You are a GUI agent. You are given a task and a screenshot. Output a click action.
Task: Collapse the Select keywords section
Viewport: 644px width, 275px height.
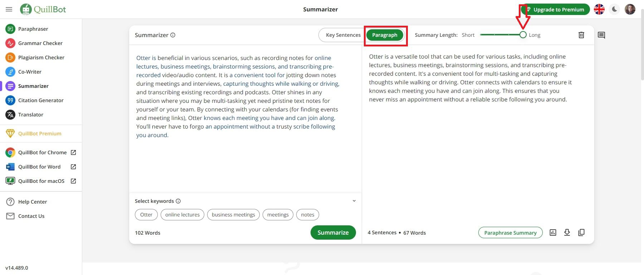coord(354,201)
